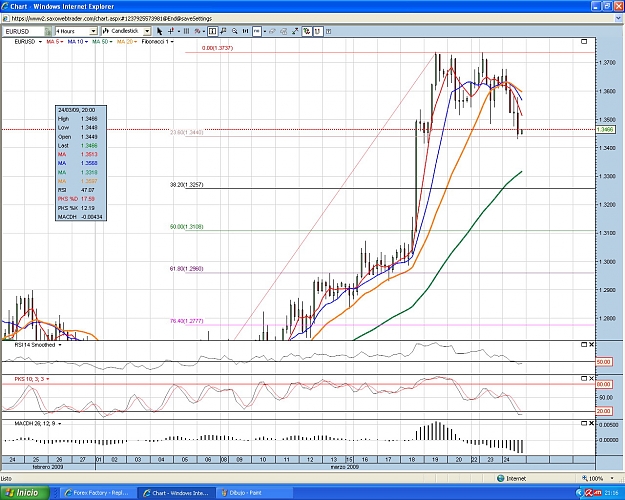The height and width of the screenshot is (500, 625).
Task: Click the instrument search button beside EURUSD
Action: [48, 31]
